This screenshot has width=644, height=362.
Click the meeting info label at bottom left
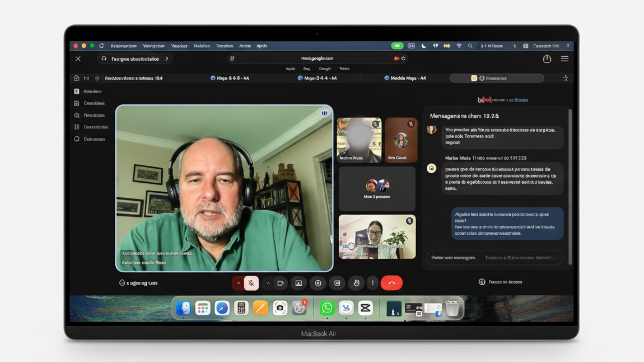[x=138, y=283]
